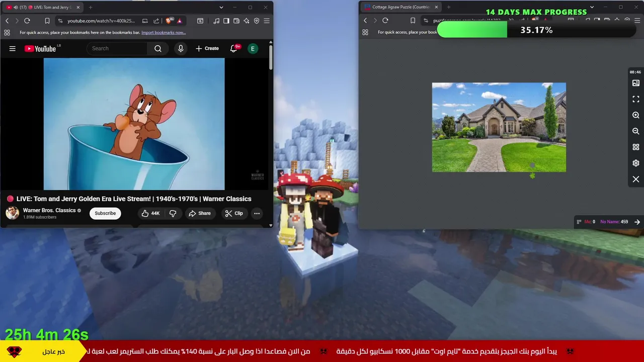
Task: Open a new tab in YouTube window
Action: point(91,8)
